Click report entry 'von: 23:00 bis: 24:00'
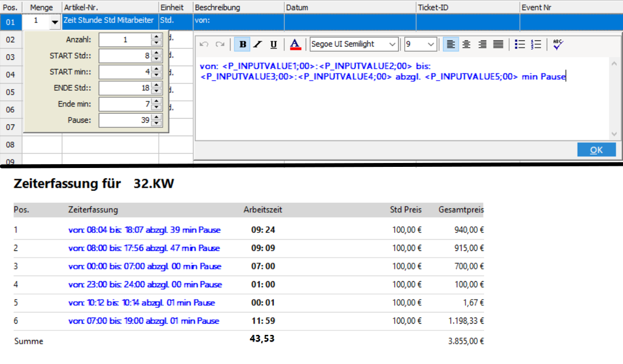The width and height of the screenshot is (623, 364). pos(145,284)
